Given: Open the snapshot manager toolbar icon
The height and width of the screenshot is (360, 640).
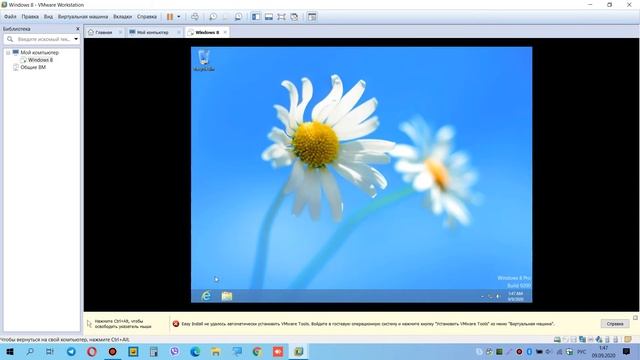Looking at the screenshot, I should point(238,17).
